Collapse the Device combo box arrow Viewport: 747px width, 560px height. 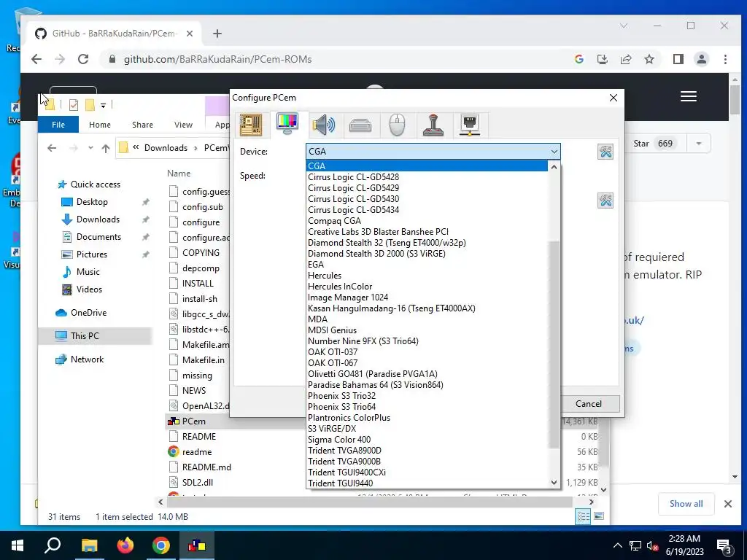[x=554, y=152]
